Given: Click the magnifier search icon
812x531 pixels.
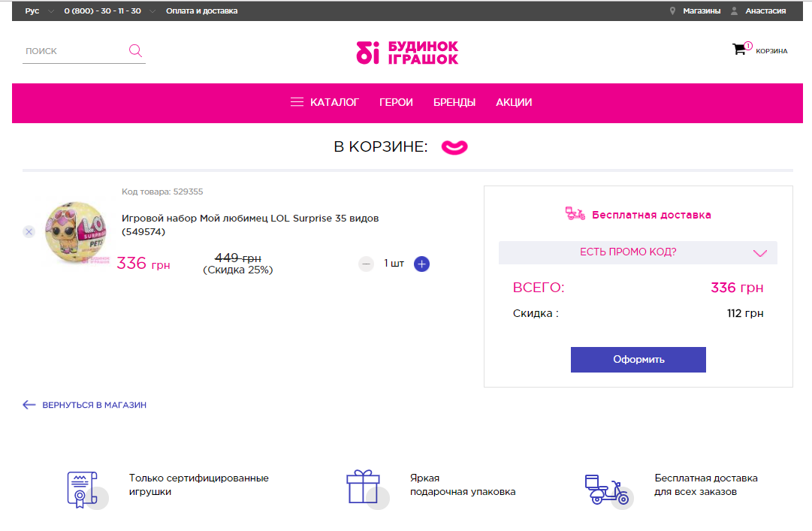Looking at the screenshot, I should tap(135, 50).
